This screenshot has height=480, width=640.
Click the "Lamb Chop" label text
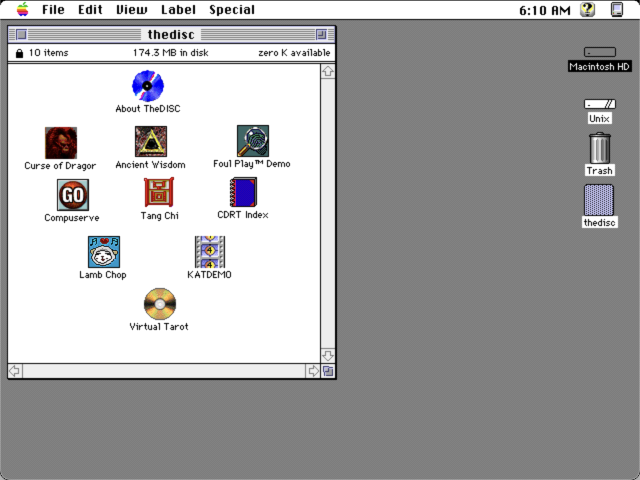pos(103,275)
